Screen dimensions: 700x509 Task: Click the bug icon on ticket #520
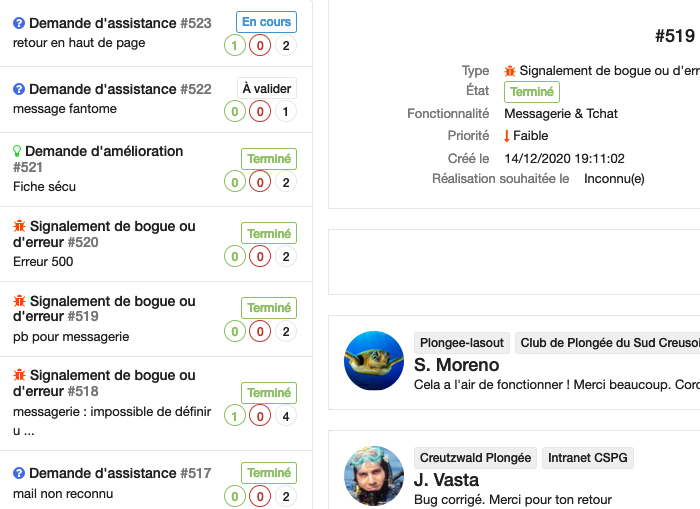(x=19, y=226)
